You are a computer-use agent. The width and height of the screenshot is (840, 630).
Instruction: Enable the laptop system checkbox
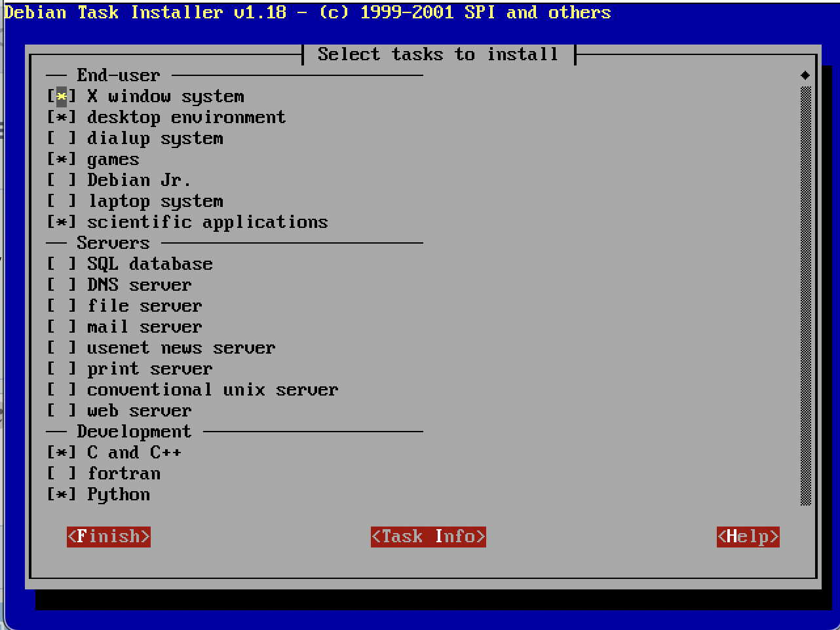(x=62, y=202)
